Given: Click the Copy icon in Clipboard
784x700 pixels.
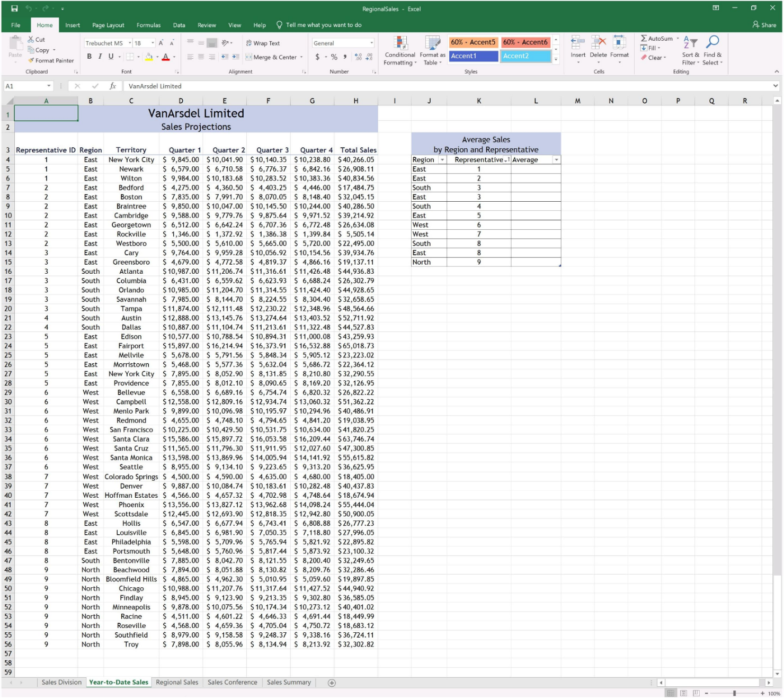Looking at the screenshot, I should (x=31, y=50).
